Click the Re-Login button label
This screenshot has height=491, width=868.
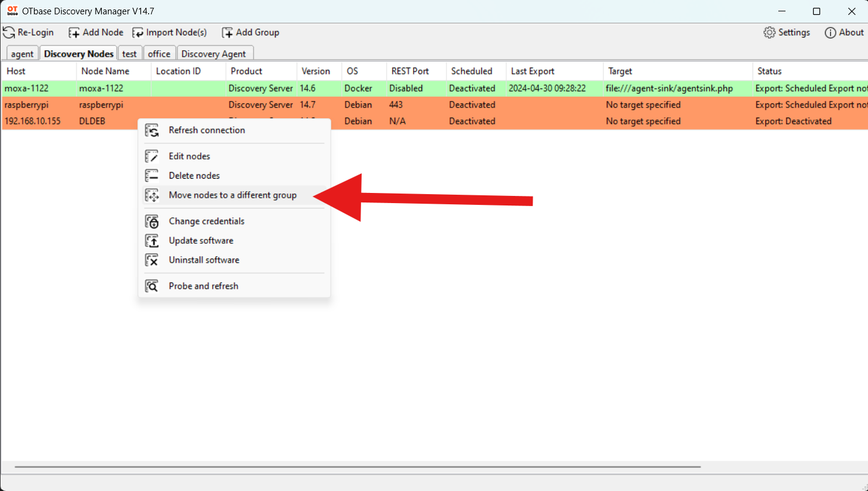coord(36,32)
